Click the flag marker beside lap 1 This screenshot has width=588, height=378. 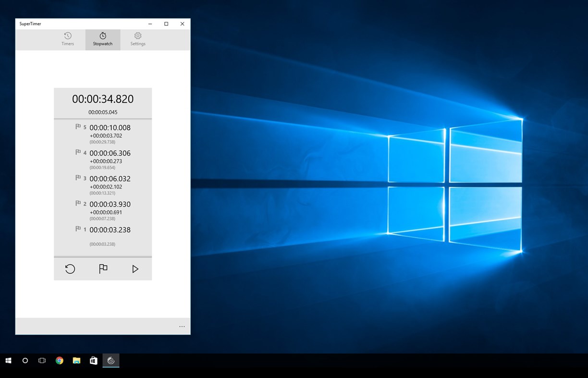78,229
